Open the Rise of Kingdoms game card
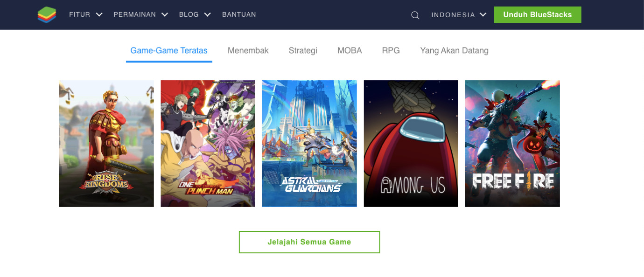The width and height of the screenshot is (644, 277). (x=106, y=144)
